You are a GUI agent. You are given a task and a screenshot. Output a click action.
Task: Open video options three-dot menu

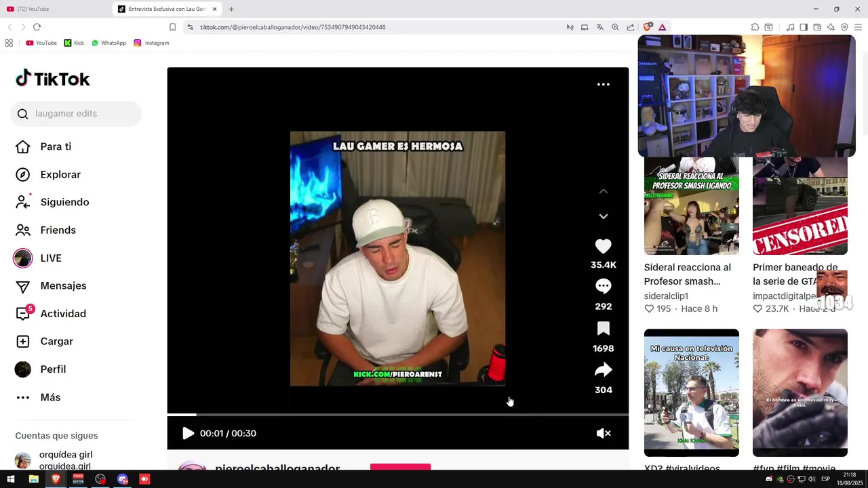pyautogui.click(x=604, y=85)
